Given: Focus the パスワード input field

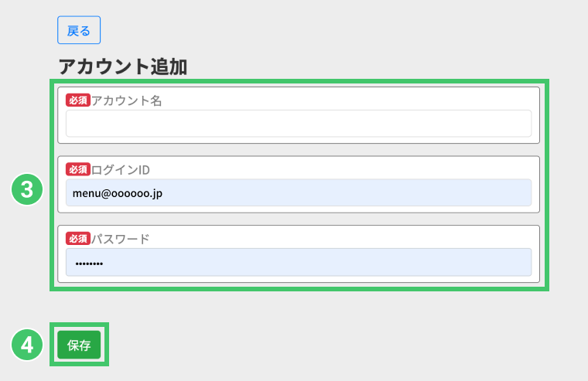Looking at the screenshot, I should pyautogui.click(x=298, y=262).
